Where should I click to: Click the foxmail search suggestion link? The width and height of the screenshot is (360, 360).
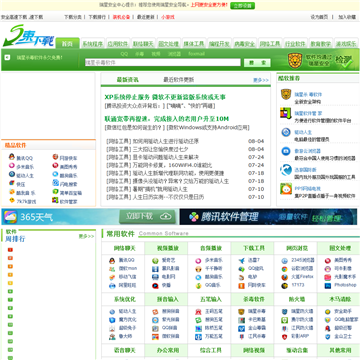(197, 54)
